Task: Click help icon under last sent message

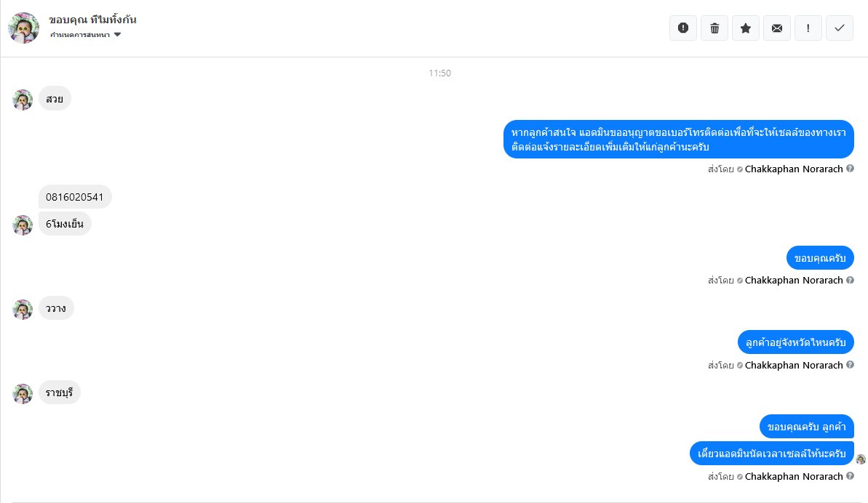Action: click(x=850, y=476)
